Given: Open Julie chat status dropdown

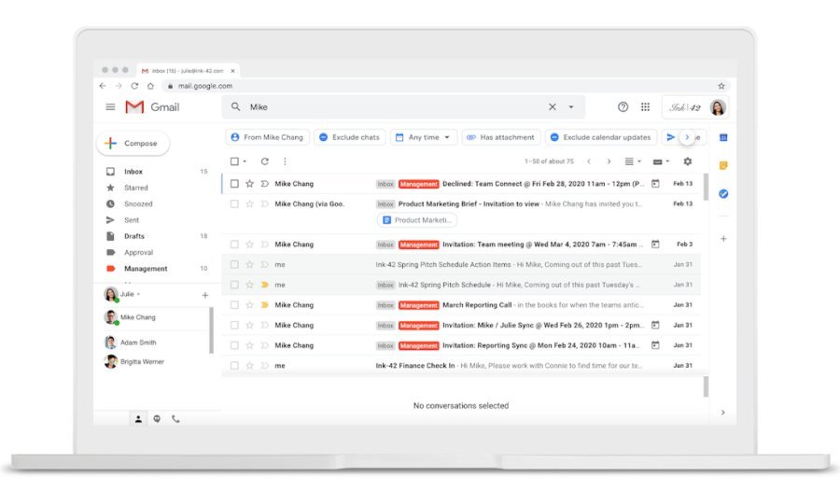Looking at the screenshot, I should [138, 294].
